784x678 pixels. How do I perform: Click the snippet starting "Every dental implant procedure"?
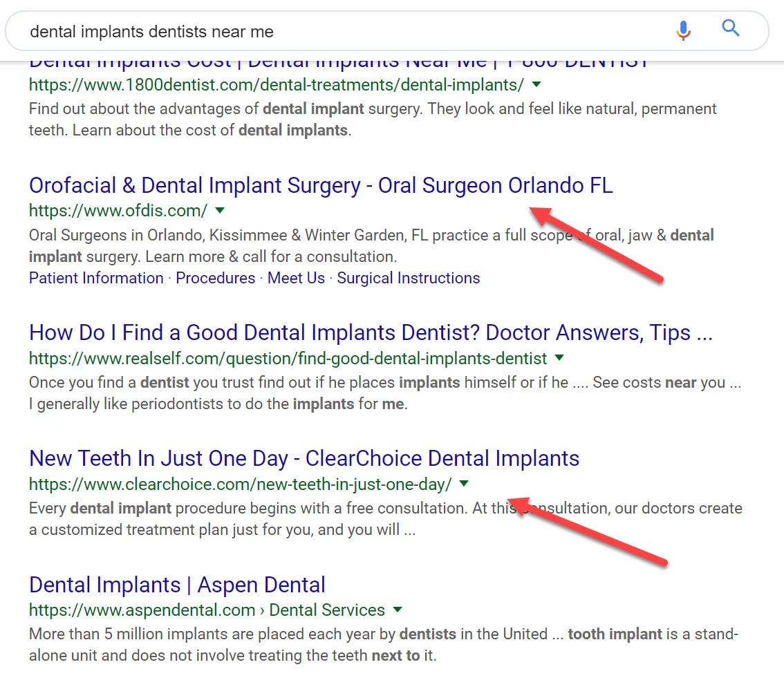click(x=386, y=519)
